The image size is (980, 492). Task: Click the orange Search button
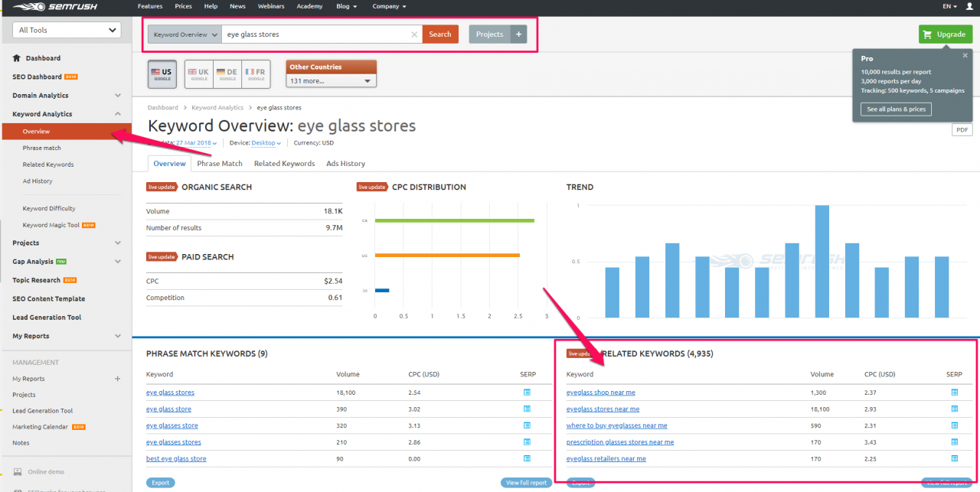[440, 34]
